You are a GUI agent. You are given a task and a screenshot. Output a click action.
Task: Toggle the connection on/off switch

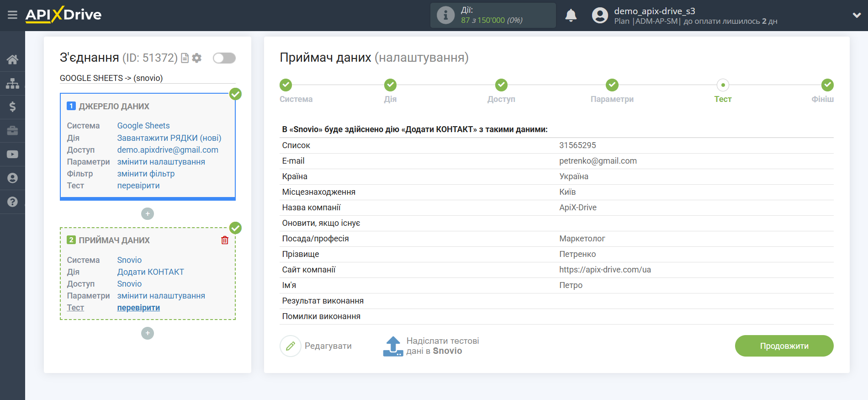point(224,58)
